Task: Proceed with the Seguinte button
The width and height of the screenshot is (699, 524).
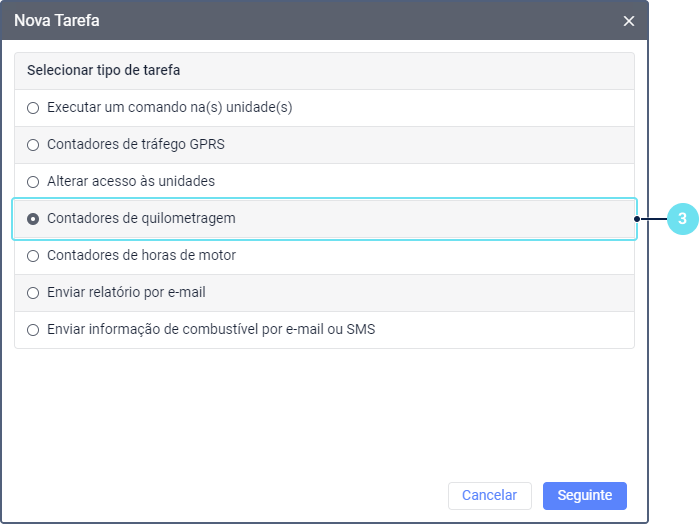Action: (x=584, y=495)
